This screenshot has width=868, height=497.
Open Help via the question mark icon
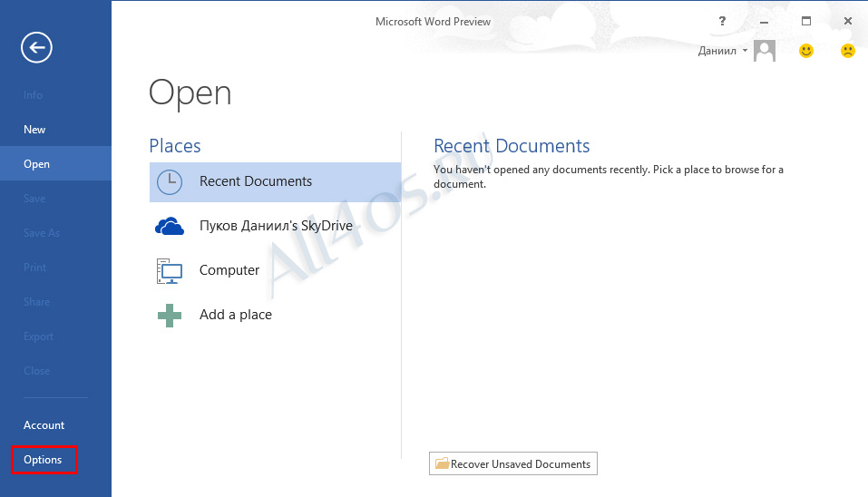tap(722, 21)
